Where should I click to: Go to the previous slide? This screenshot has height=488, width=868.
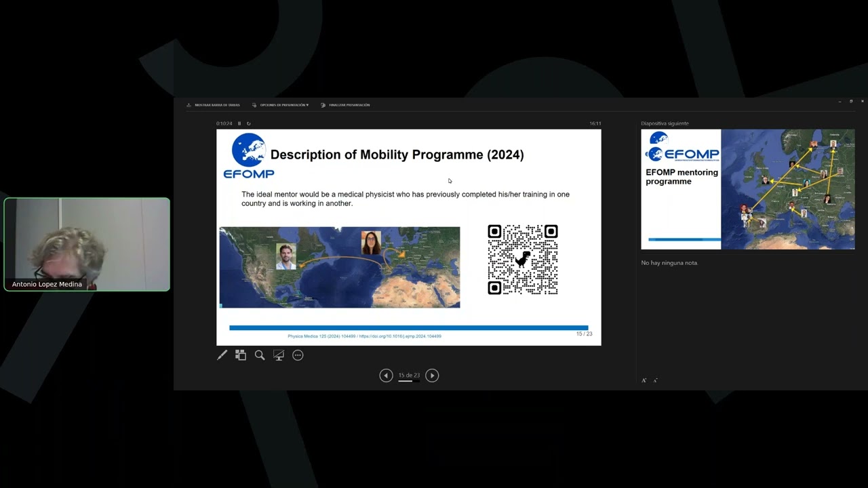pos(386,375)
